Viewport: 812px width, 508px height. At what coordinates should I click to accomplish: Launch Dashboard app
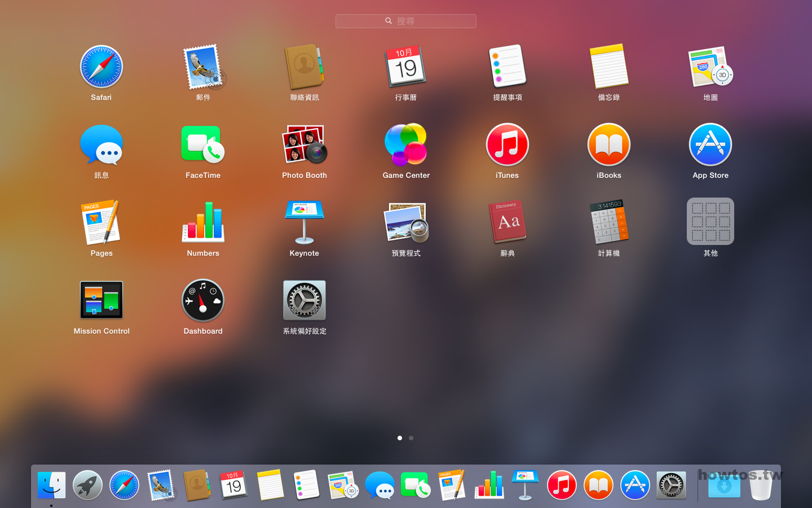[203, 300]
